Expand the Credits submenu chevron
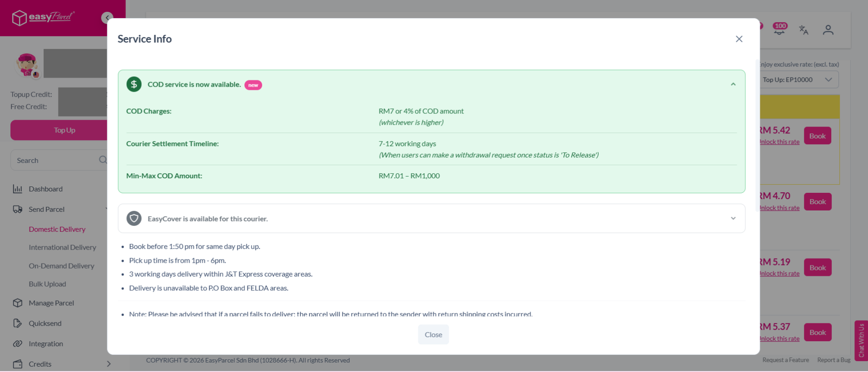Viewport: 868px width, 372px height. [109, 364]
